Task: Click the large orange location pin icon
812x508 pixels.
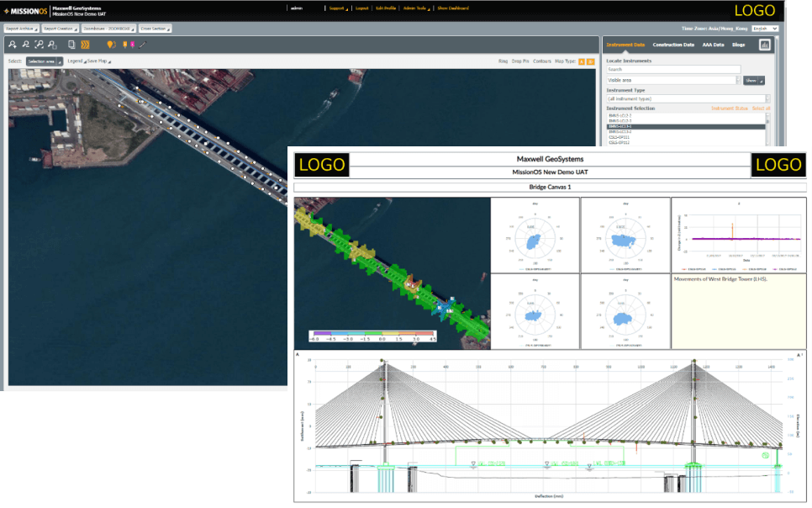Action: point(111,45)
